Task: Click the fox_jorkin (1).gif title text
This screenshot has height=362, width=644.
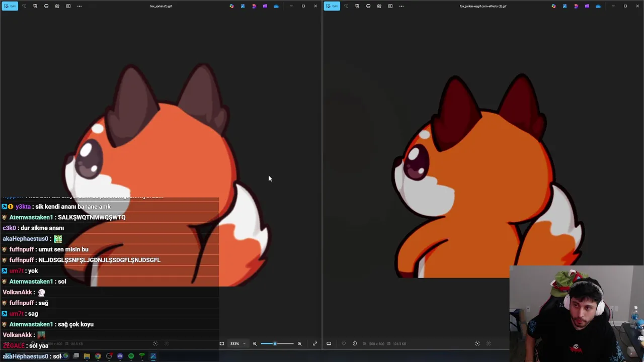Action: (161, 6)
